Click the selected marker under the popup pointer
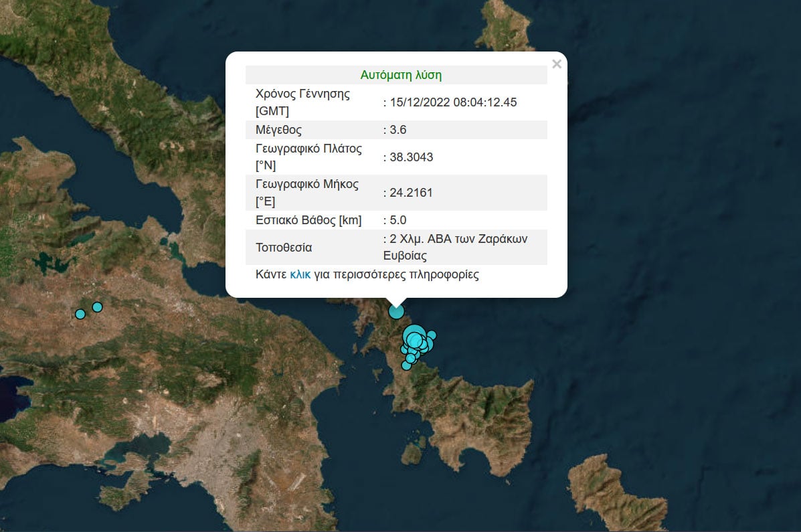 pyautogui.click(x=396, y=311)
